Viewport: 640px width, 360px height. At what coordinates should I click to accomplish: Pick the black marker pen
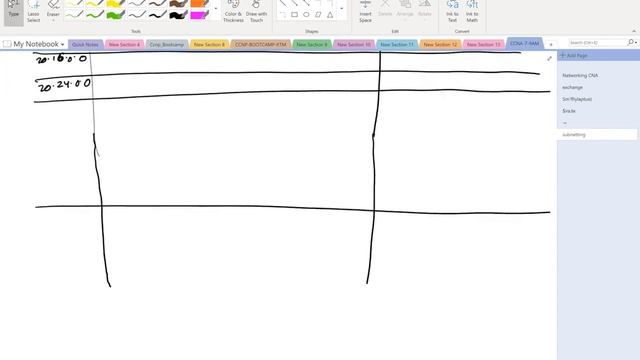click(178, 15)
